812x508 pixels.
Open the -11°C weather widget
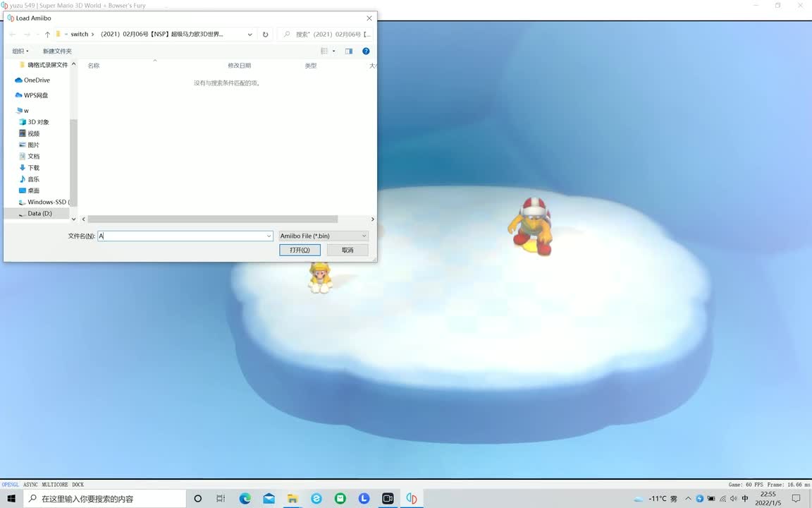(656, 499)
